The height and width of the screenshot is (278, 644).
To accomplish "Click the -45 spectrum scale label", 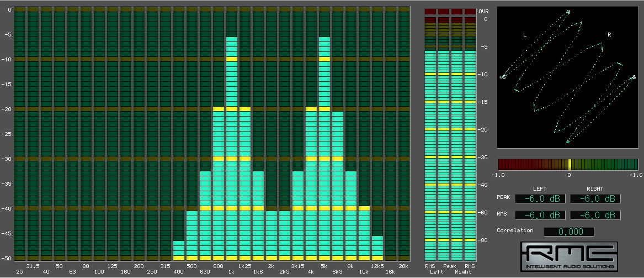I will pyautogui.click(x=7, y=233).
